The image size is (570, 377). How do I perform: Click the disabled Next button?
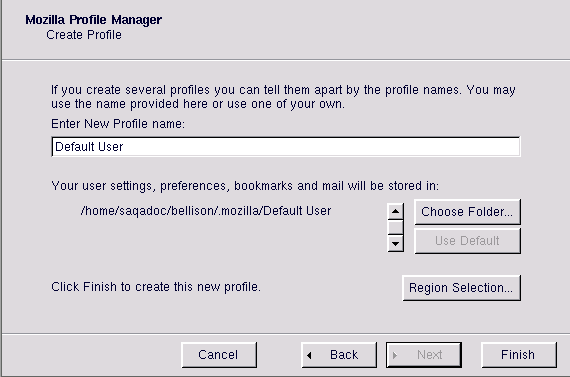424,355
